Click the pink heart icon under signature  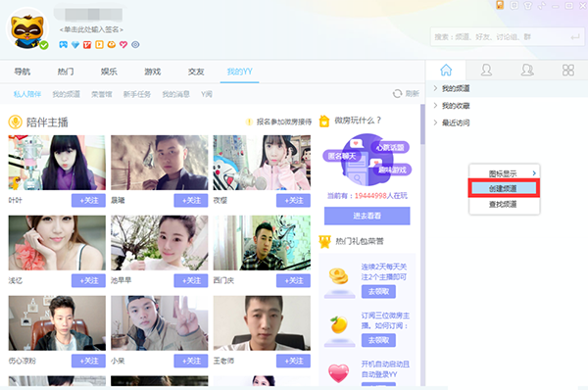pos(123,45)
